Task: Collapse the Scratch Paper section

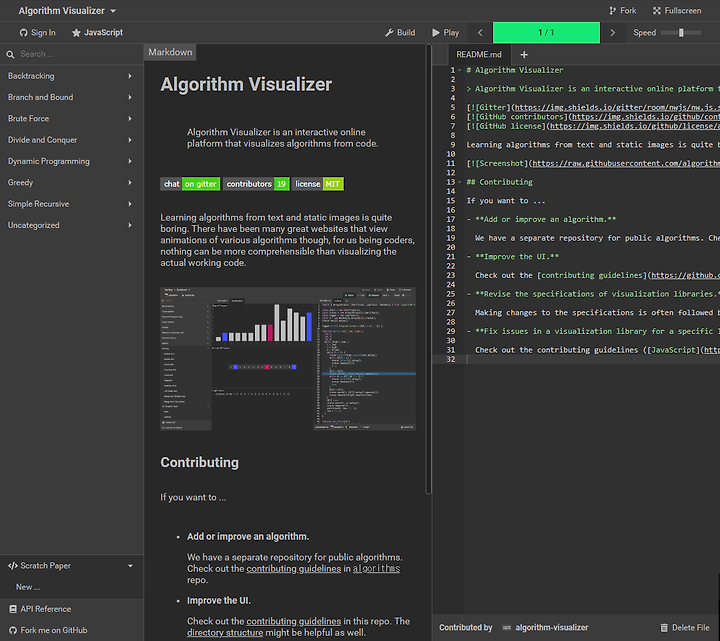Action: click(72, 566)
